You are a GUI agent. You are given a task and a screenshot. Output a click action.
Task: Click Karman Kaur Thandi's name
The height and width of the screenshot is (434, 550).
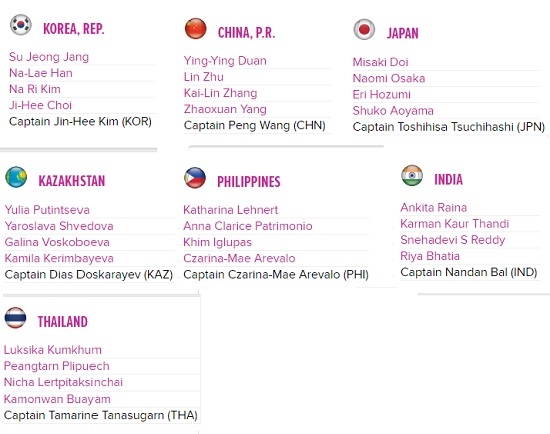coord(455,223)
